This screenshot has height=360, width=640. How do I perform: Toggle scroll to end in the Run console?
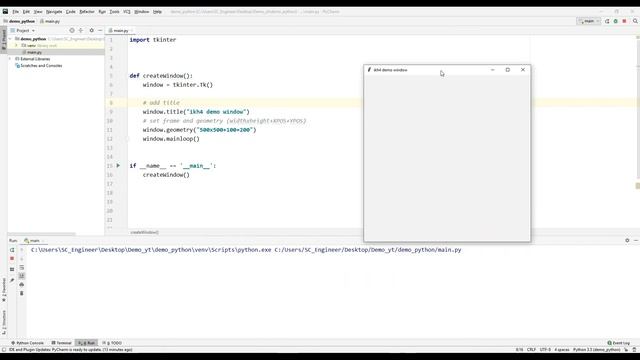[x=22, y=276]
